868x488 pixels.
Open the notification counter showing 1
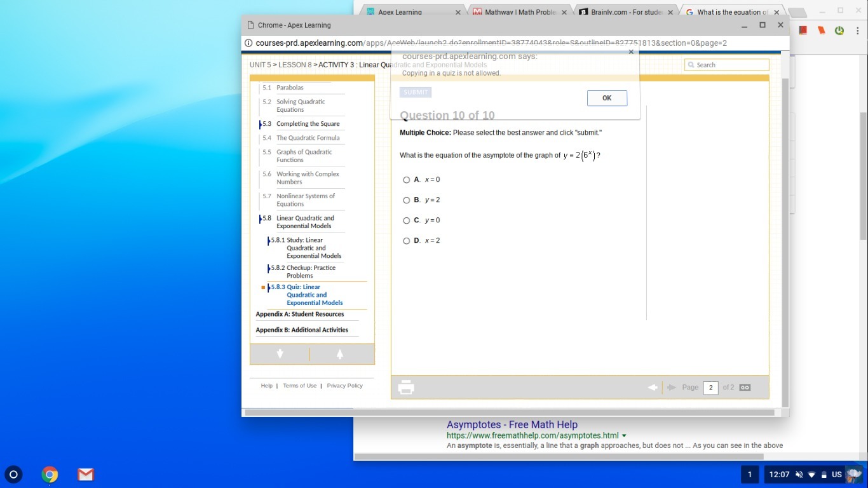coord(750,474)
